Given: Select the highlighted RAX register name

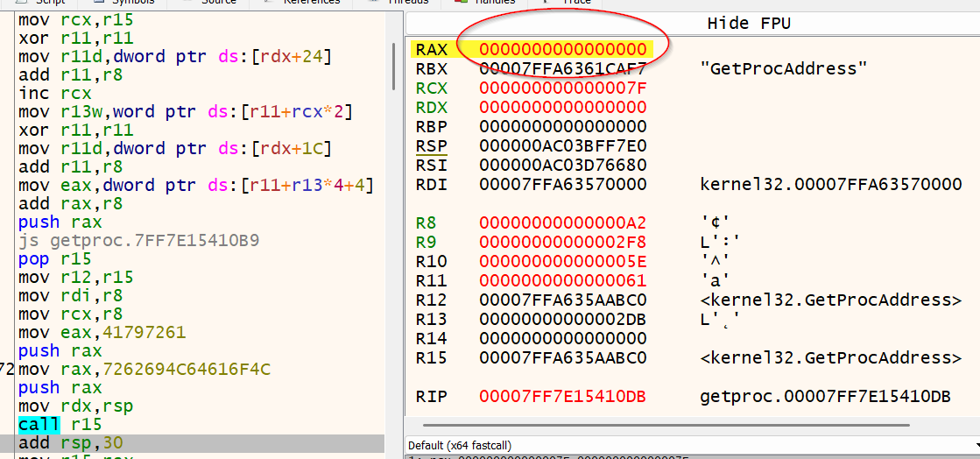Looking at the screenshot, I should [x=433, y=49].
